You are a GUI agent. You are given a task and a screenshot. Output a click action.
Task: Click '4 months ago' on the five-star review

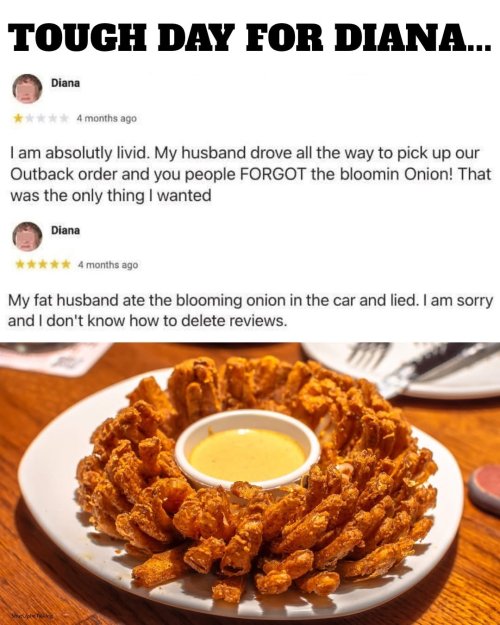(x=108, y=265)
